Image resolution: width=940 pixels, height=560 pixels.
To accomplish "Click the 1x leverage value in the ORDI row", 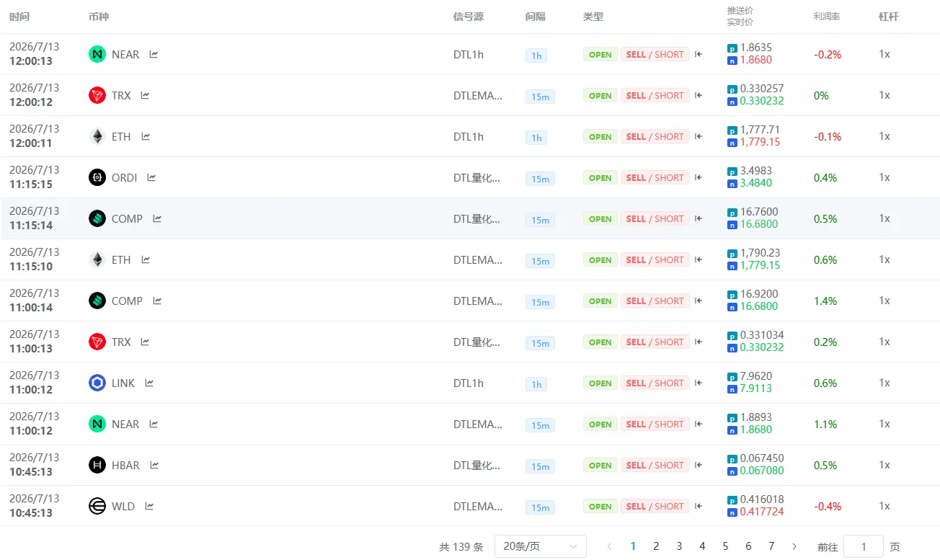I will pos(884,177).
